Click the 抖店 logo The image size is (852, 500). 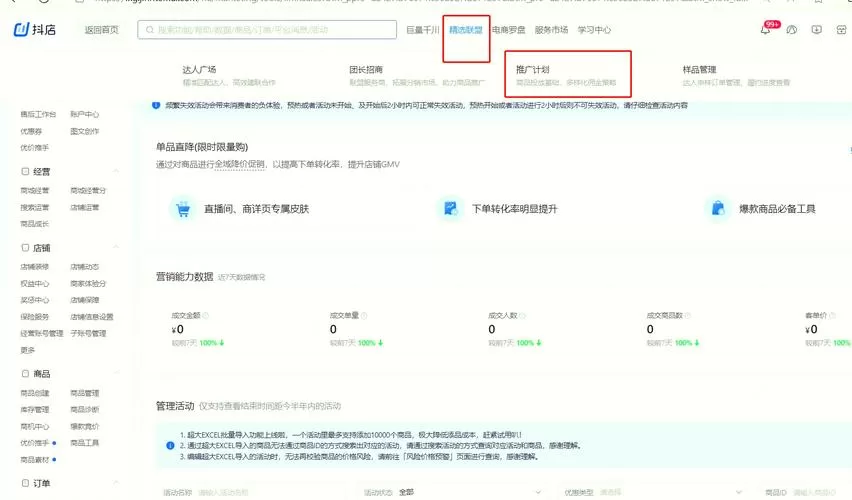(34, 29)
